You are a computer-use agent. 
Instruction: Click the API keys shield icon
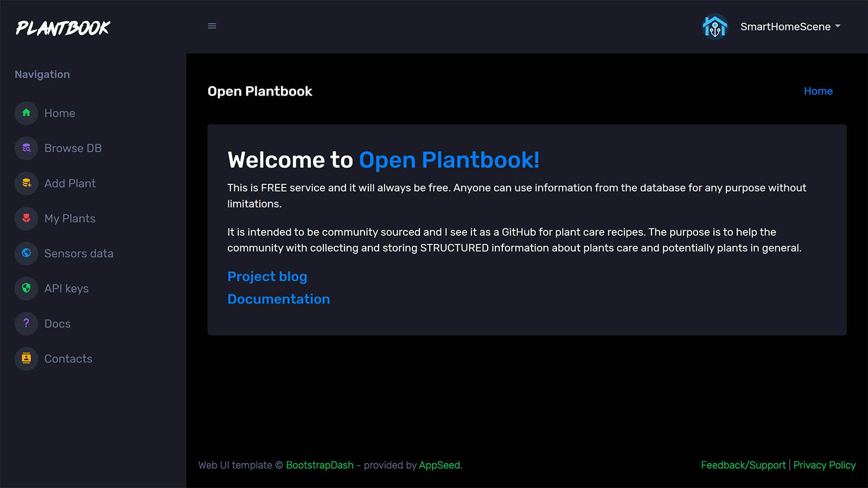click(26, 288)
